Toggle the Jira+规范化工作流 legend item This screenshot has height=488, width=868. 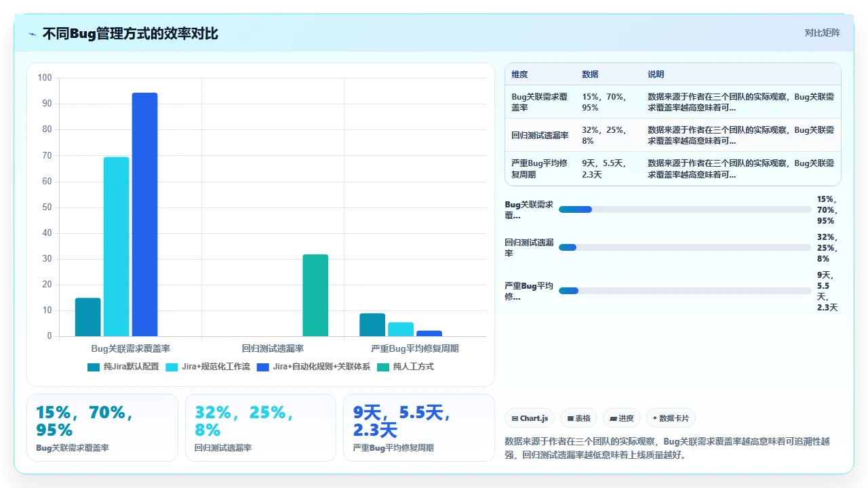point(208,367)
